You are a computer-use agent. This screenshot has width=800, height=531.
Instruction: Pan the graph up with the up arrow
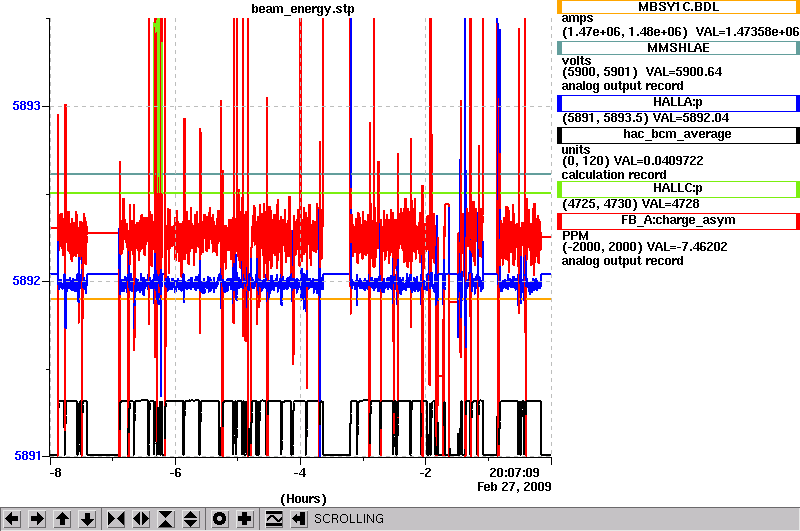tap(62, 519)
